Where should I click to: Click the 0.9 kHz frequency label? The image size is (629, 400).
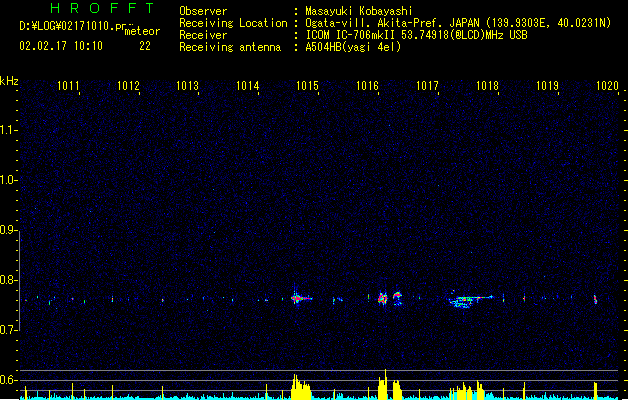pos(8,230)
